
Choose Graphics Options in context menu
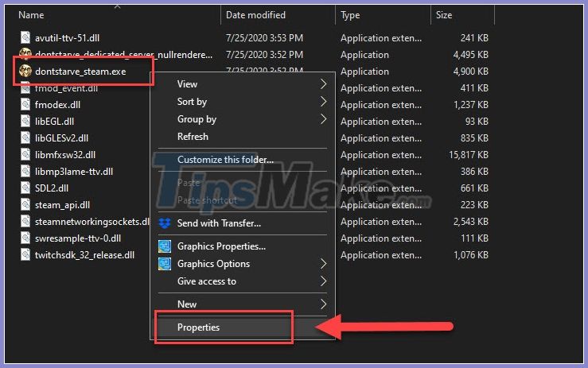(x=242, y=264)
